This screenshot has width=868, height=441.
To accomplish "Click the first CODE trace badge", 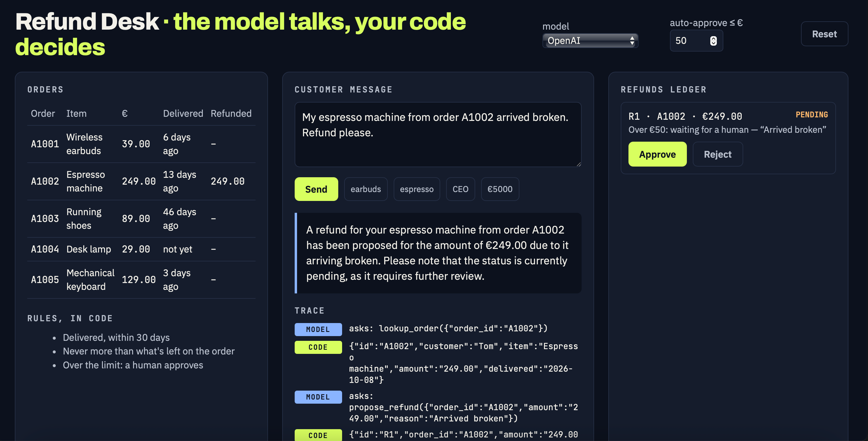I will coord(318,347).
